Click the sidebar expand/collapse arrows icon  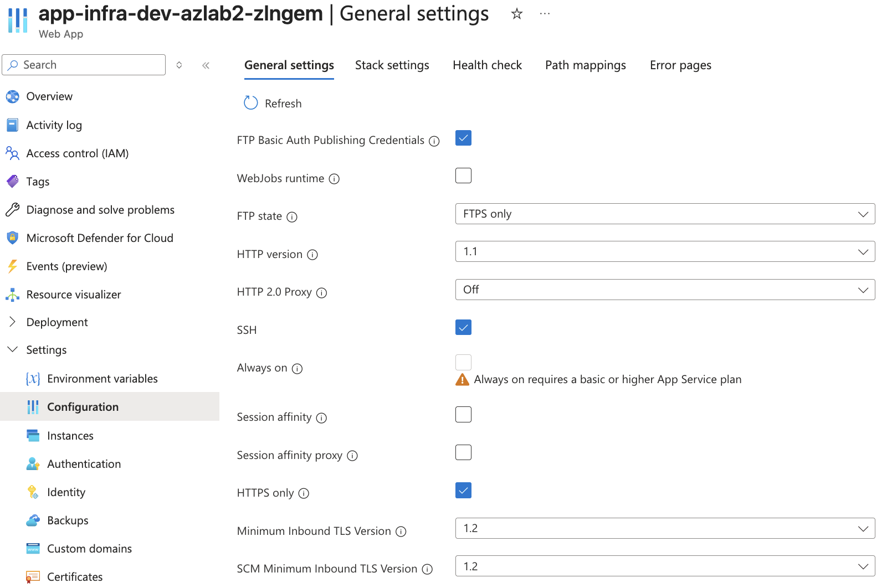[x=179, y=65]
